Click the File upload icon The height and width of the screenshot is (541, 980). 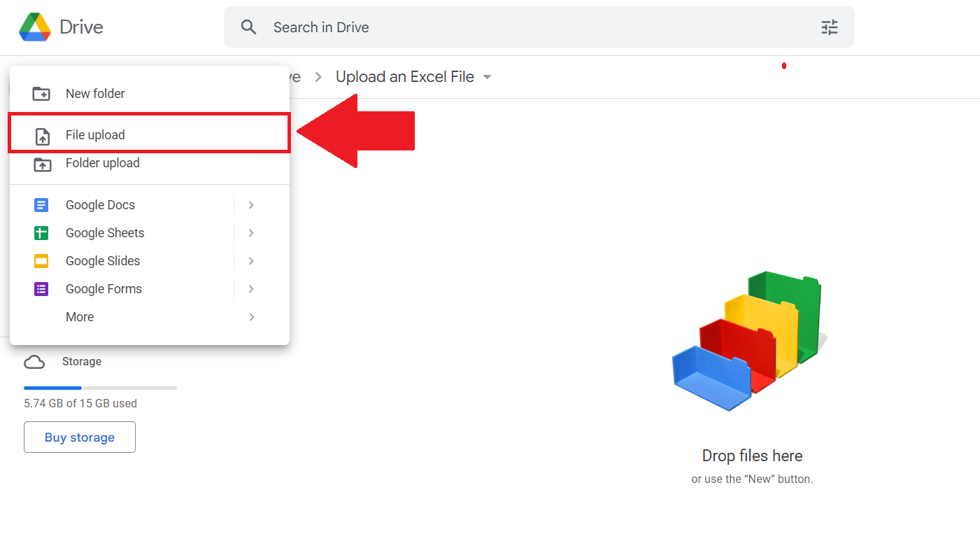42,136
